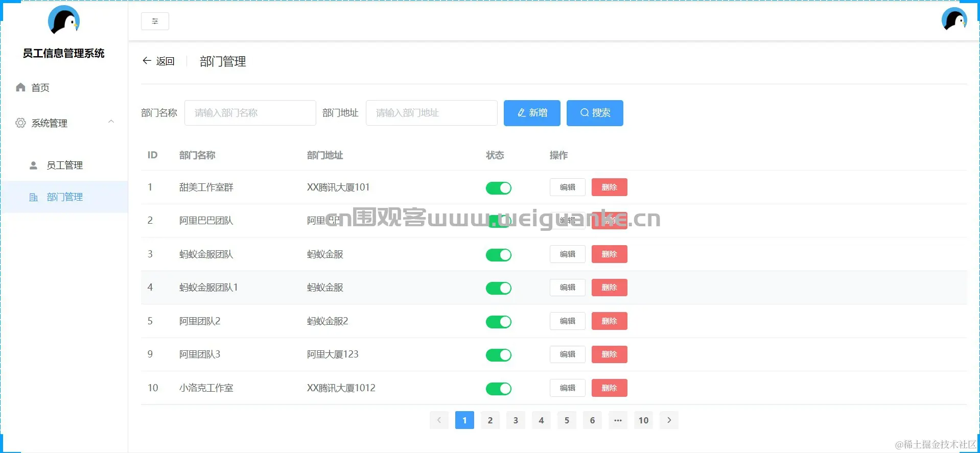980x453 pixels.
Task: Open 首页 menu item
Action: tap(64, 87)
